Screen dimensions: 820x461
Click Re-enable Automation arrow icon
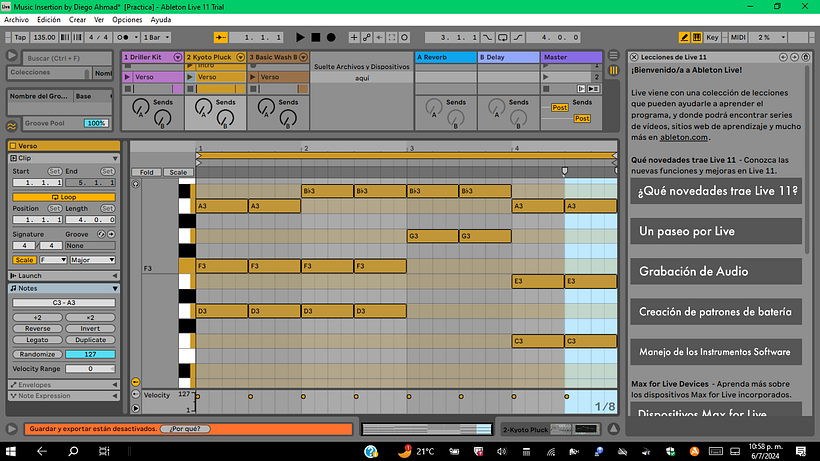(379, 37)
